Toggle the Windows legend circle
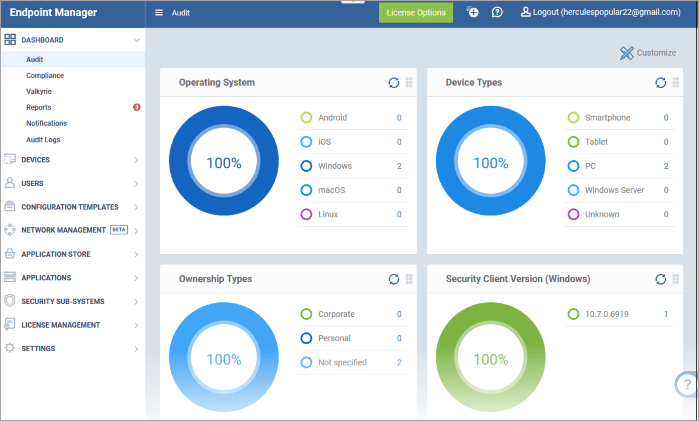The image size is (699, 421). point(306,166)
